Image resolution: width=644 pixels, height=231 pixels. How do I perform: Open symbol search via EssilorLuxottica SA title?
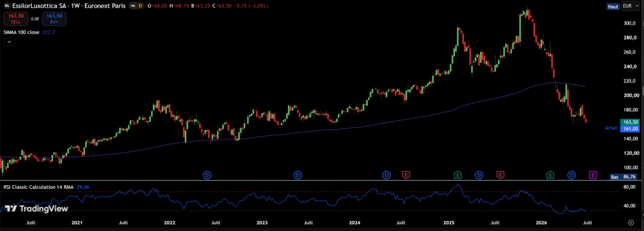[x=69, y=6]
